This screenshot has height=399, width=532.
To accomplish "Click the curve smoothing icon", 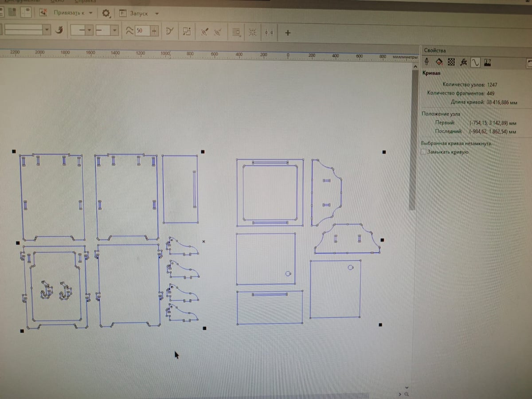I will click(129, 31).
